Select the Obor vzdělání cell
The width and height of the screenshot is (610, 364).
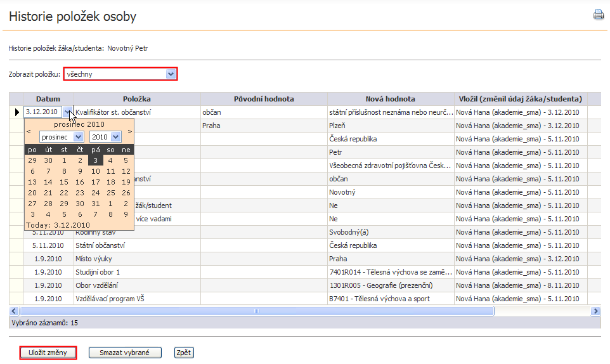click(137, 285)
